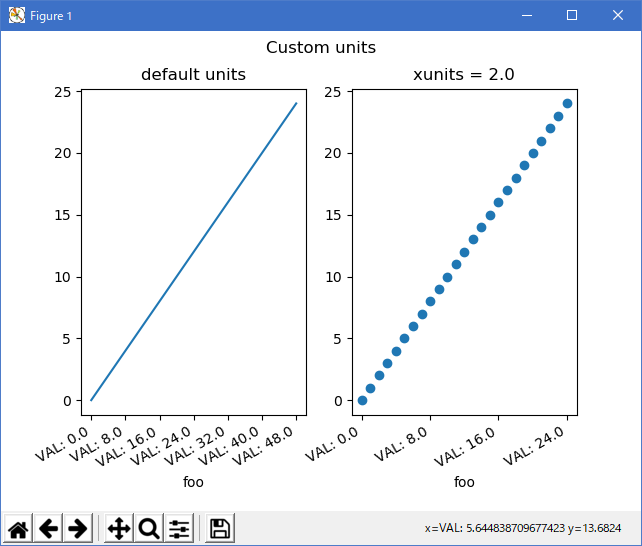Viewport: 642px width, 546px height.
Task: Minimize the Figure 1 window
Action: tap(526, 15)
